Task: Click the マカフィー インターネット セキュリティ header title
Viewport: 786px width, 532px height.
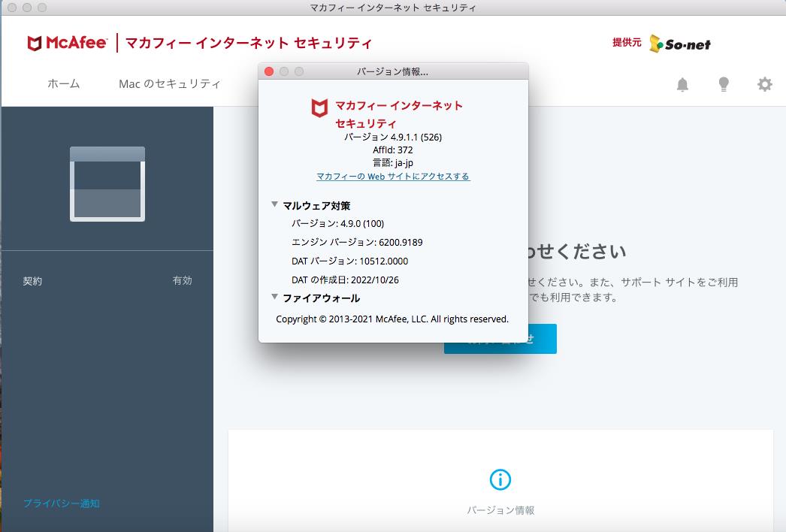Action: click(249, 43)
